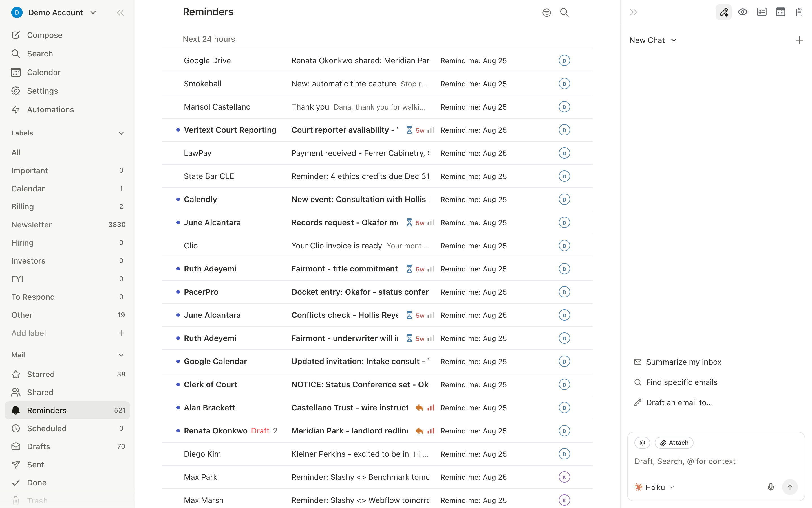
Task: Focus the chat prompt input field
Action: tap(716, 462)
